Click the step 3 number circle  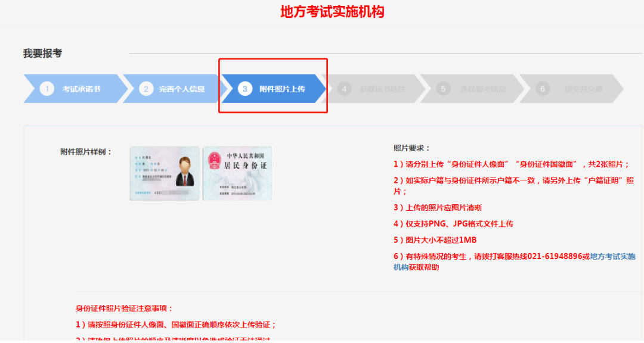pos(244,89)
